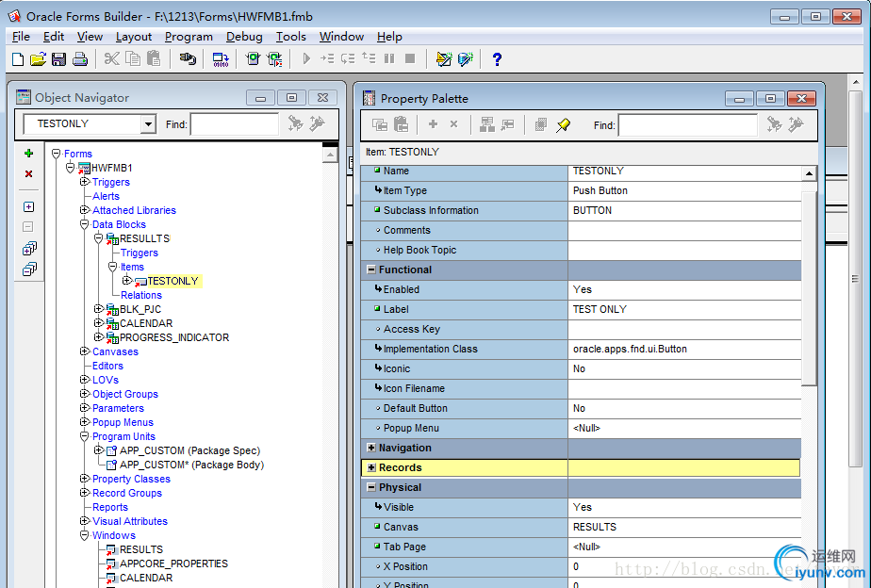Screen dimensions: 871x588
Task: Click the Save icon in main toolbar
Action: tap(58, 59)
